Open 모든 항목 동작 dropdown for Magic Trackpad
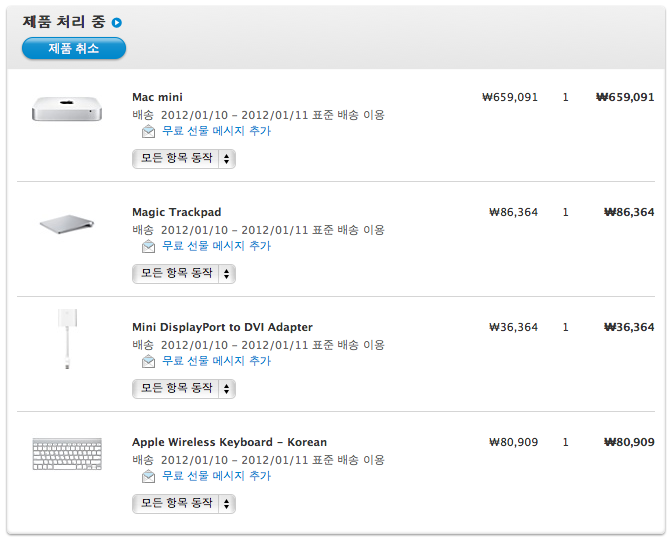 [184, 274]
